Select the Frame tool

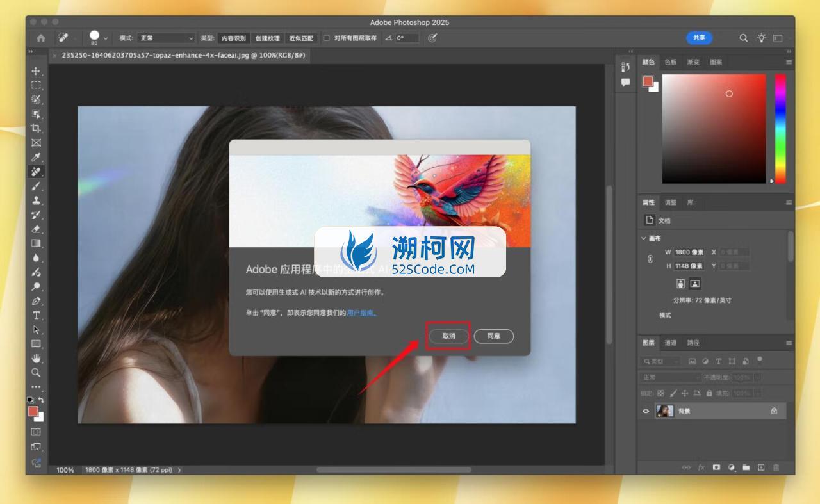tap(36, 142)
